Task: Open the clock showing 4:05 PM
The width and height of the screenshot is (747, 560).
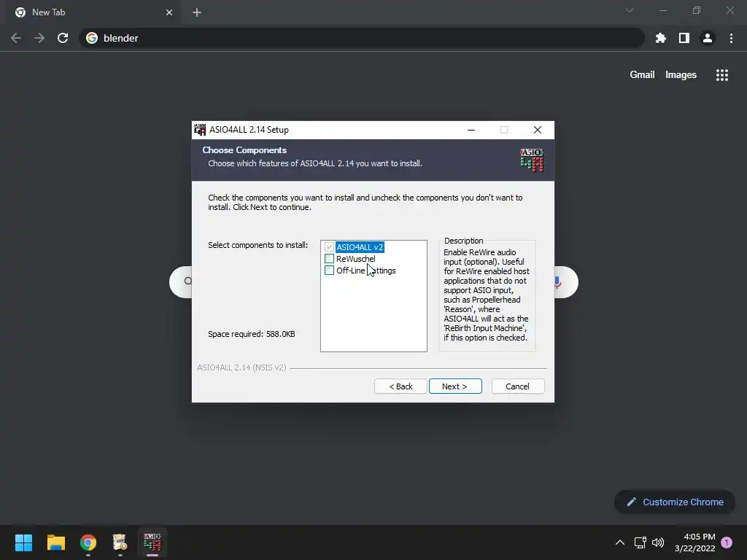Action: [x=695, y=542]
